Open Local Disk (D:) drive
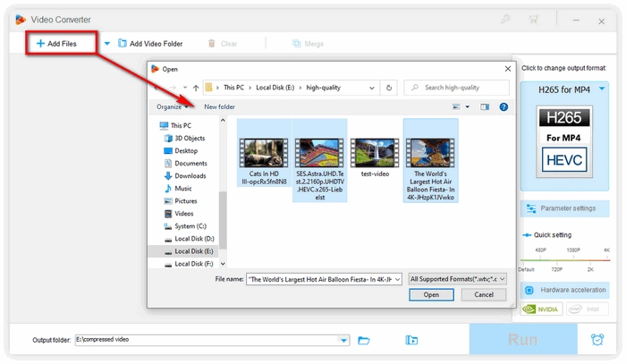This screenshot has width=626, height=364. click(x=190, y=239)
